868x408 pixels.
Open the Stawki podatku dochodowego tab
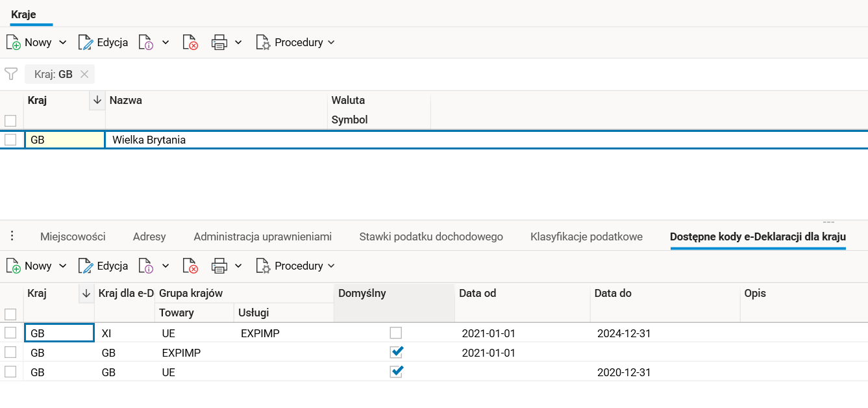click(431, 236)
